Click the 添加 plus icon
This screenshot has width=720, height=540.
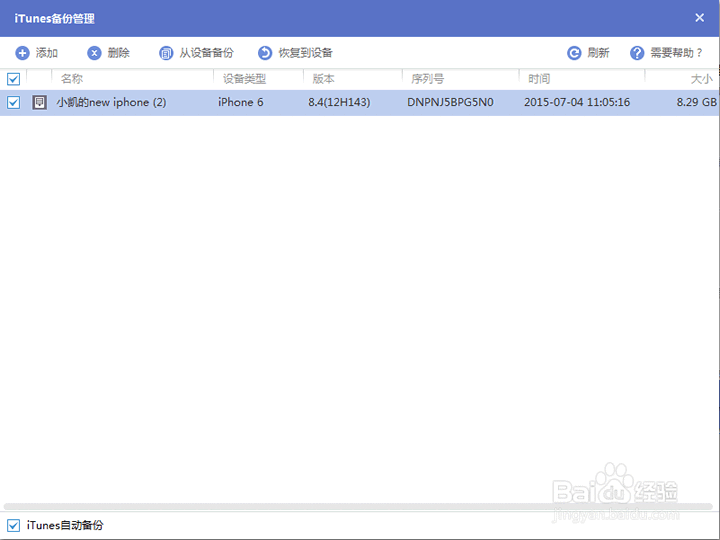click(22, 53)
